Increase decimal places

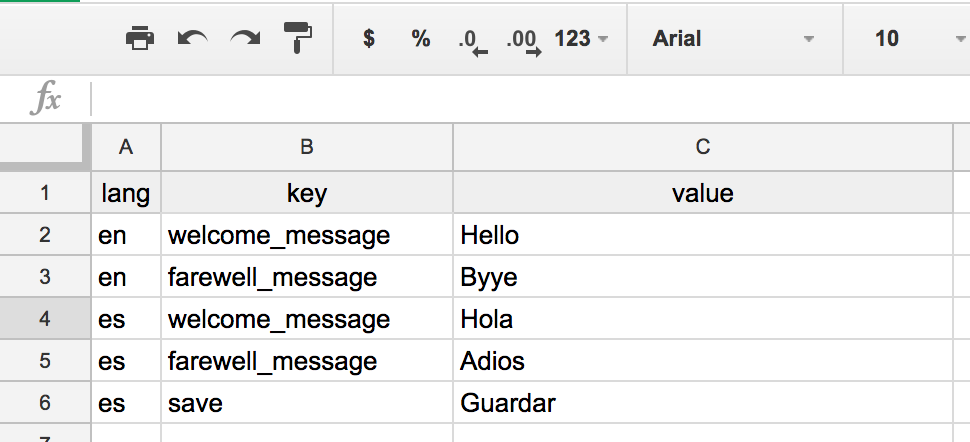(523, 40)
